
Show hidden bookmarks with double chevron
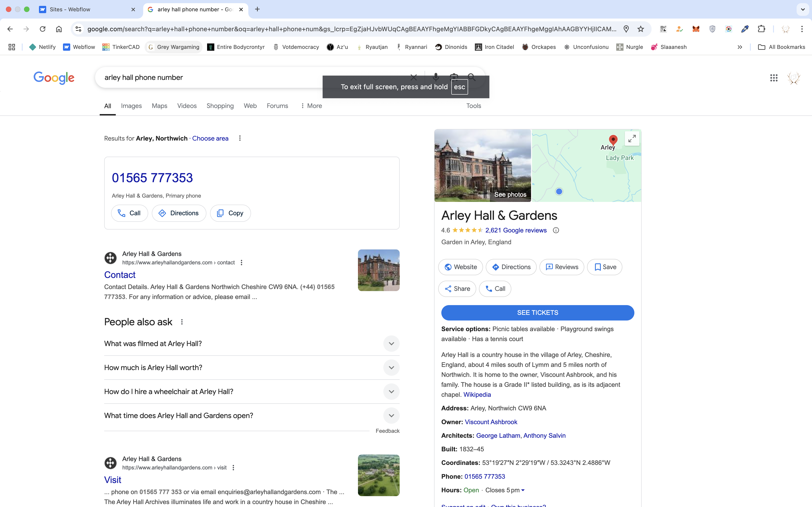tap(739, 47)
